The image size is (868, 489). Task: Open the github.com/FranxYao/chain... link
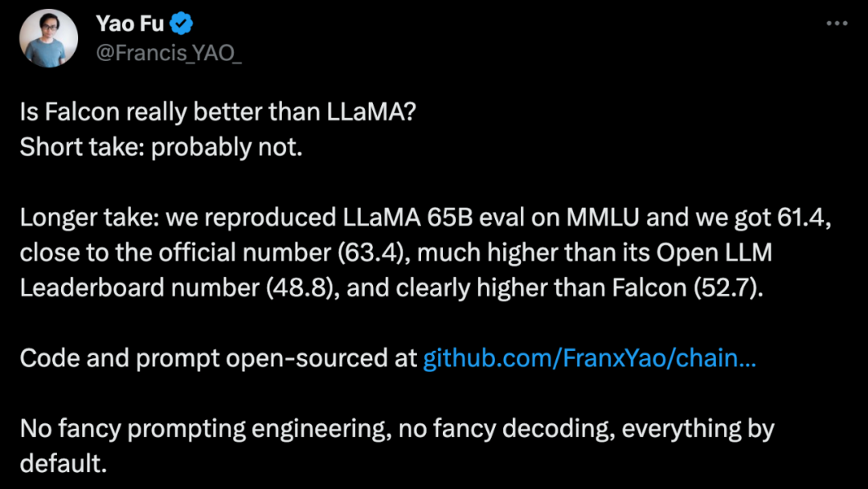pos(589,358)
